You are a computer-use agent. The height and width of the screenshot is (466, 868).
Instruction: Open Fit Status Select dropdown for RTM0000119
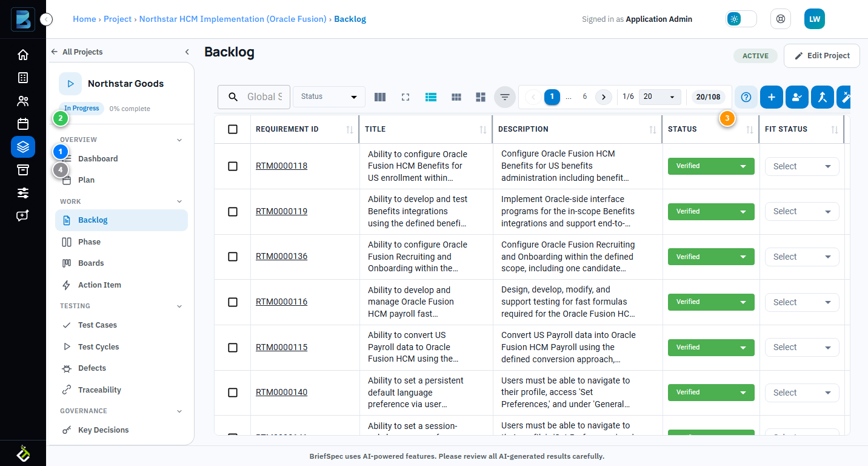(x=802, y=212)
